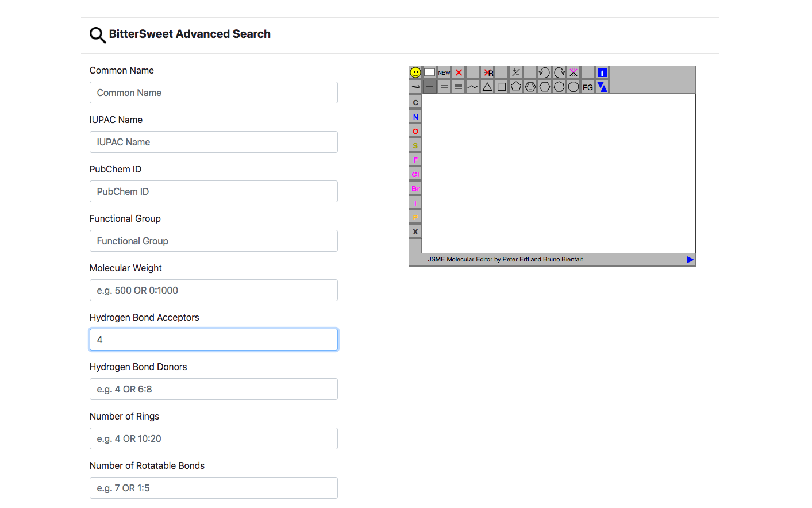Click the Molecular Weight input field

click(x=214, y=290)
